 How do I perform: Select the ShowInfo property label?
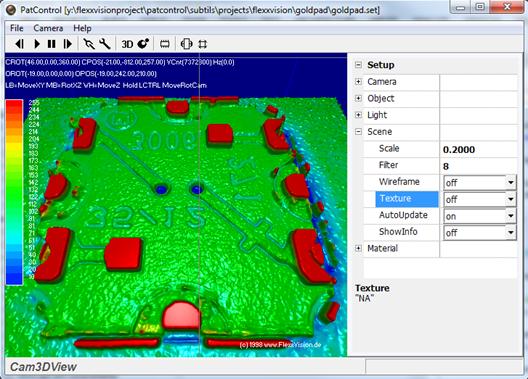coord(398,232)
